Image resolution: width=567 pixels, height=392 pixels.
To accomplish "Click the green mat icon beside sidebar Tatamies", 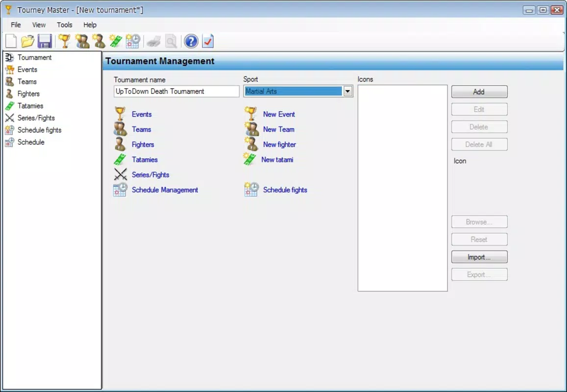I will [x=9, y=106].
